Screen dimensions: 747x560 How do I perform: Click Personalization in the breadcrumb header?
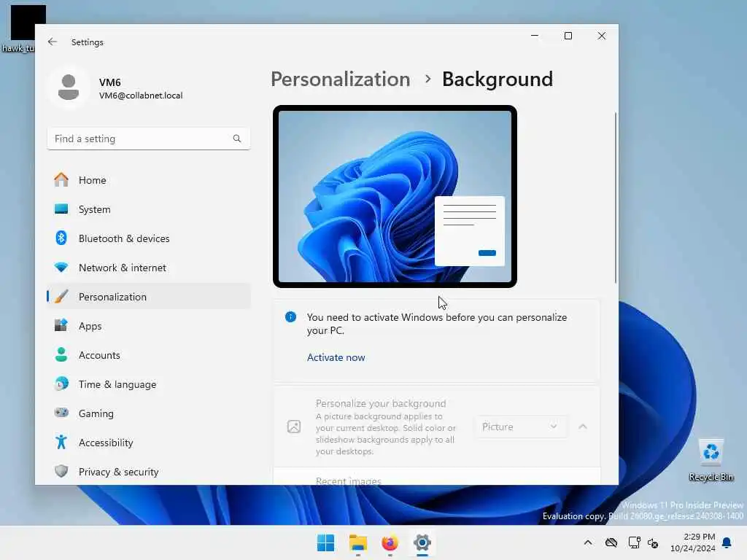[x=340, y=79]
